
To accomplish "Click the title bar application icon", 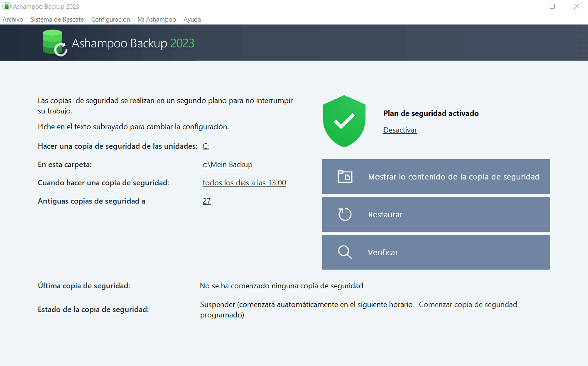I will (x=7, y=6).
